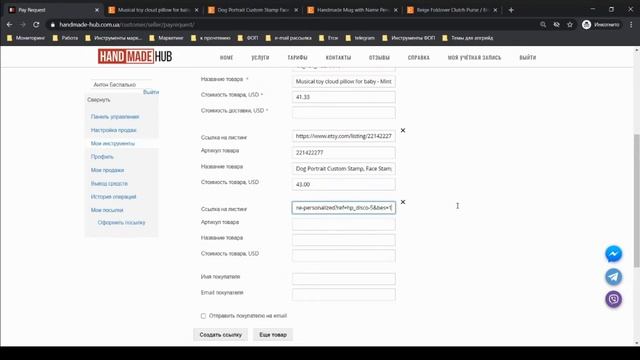Click the etsy.com listing link field
The height and width of the screenshot is (360, 640).
(x=344, y=136)
